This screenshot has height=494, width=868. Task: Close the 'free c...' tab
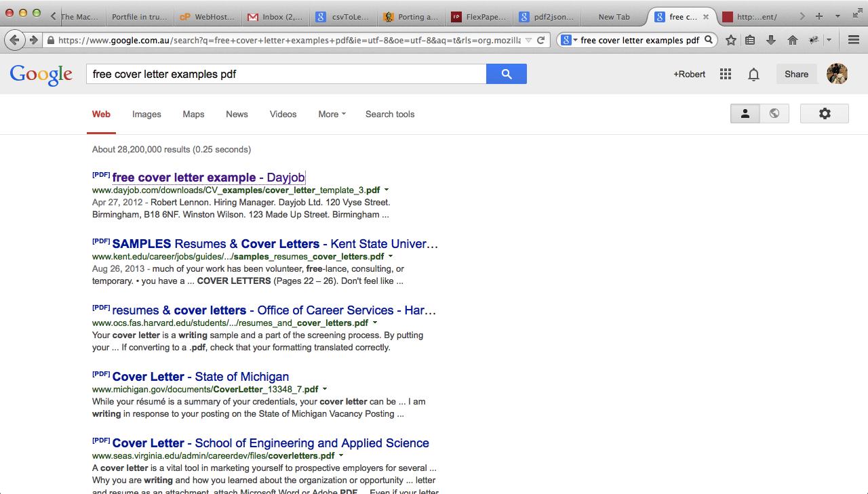(706, 16)
